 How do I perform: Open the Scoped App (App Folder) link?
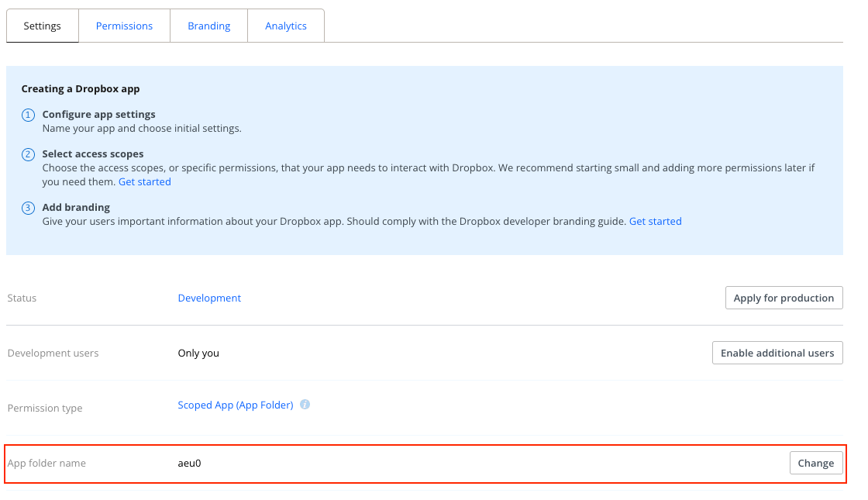click(236, 405)
